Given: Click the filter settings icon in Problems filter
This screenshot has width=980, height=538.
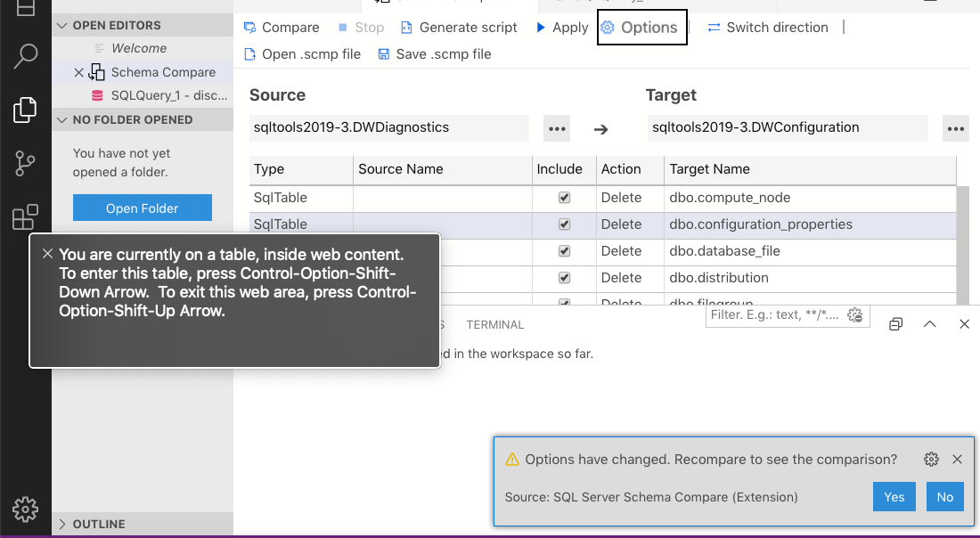Looking at the screenshot, I should coord(855,315).
